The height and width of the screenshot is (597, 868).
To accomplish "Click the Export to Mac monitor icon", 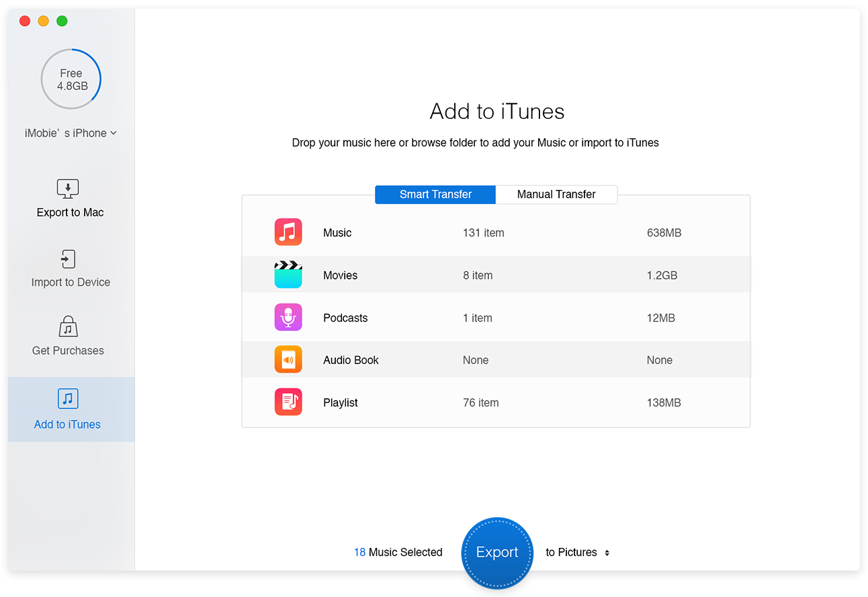I will pos(68,189).
